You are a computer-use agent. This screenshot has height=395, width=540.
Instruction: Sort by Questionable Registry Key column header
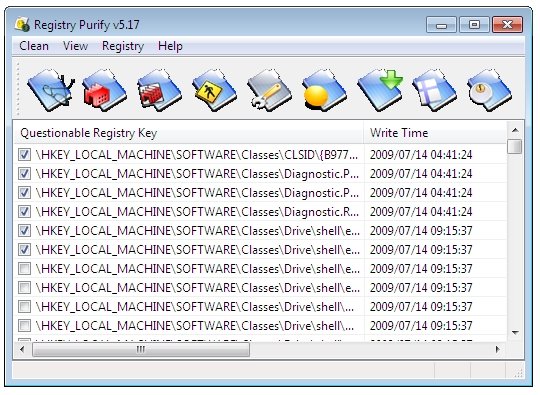point(188,133)
